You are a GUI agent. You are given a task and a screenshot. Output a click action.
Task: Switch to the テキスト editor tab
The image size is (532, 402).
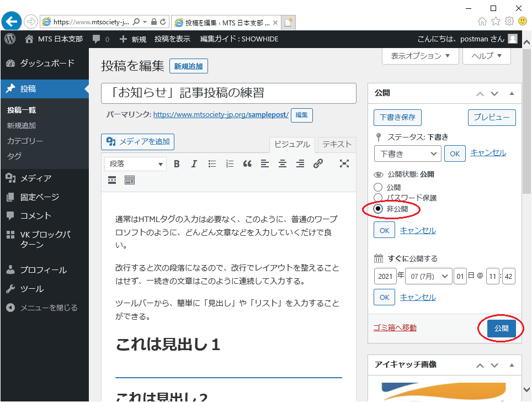[x=337, y=144]
